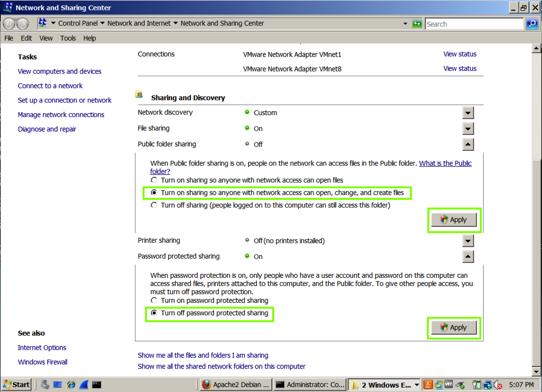Switch to Apache2 Debian Firefox taskbar item

(x=236, y=385)
